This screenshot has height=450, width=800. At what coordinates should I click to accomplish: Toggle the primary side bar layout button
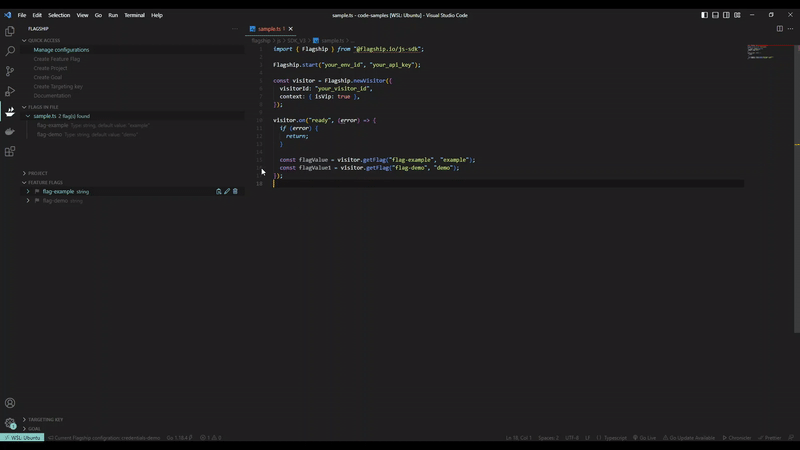pyautogui.click(x=704, y=15)
